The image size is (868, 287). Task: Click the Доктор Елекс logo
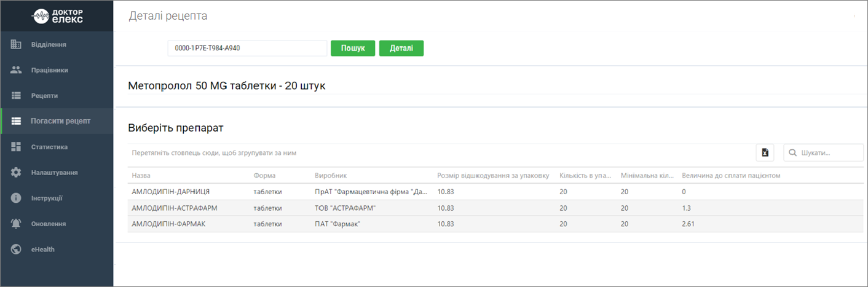(x=57, y=16)
